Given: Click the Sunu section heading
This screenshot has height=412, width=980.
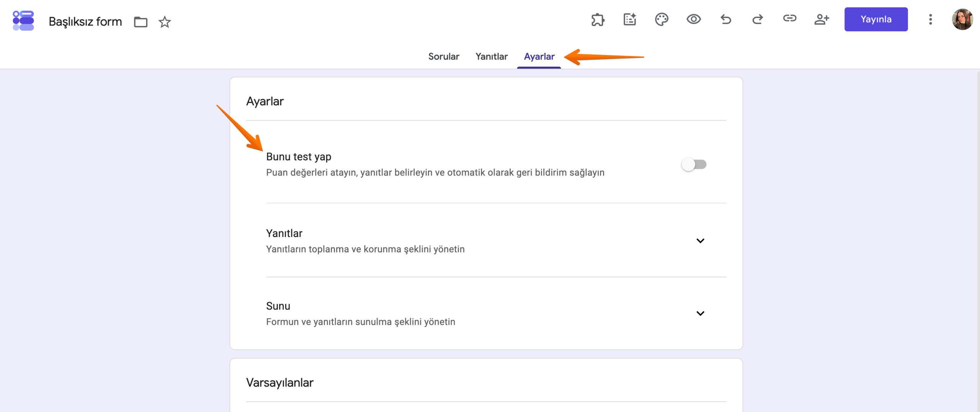Looking at the screenshot, I should click(x=278, y=306).
